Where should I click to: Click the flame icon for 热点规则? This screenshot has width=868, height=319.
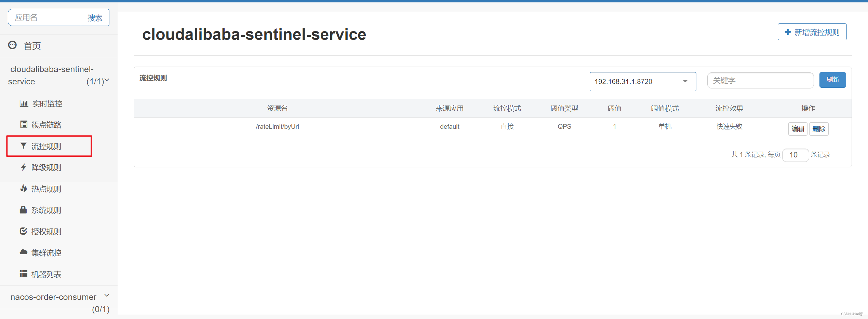pyautogui.click(x=23, y=189)
